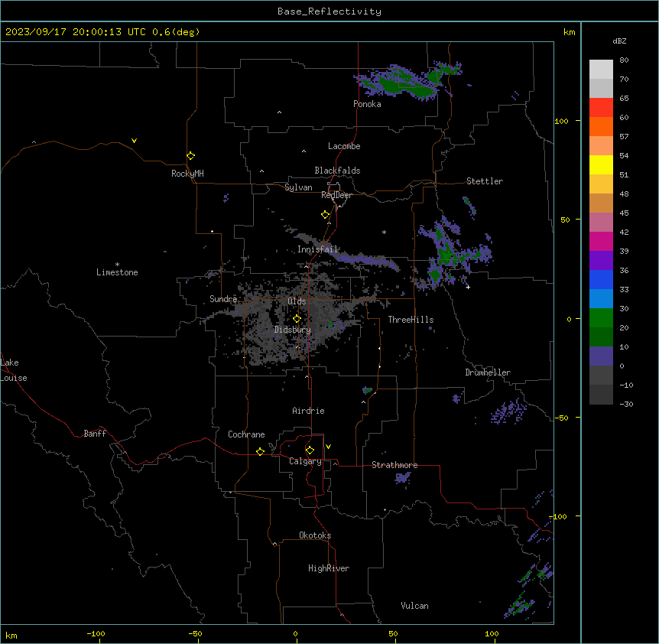Click the HighRiver label

[x=329, y=568]
